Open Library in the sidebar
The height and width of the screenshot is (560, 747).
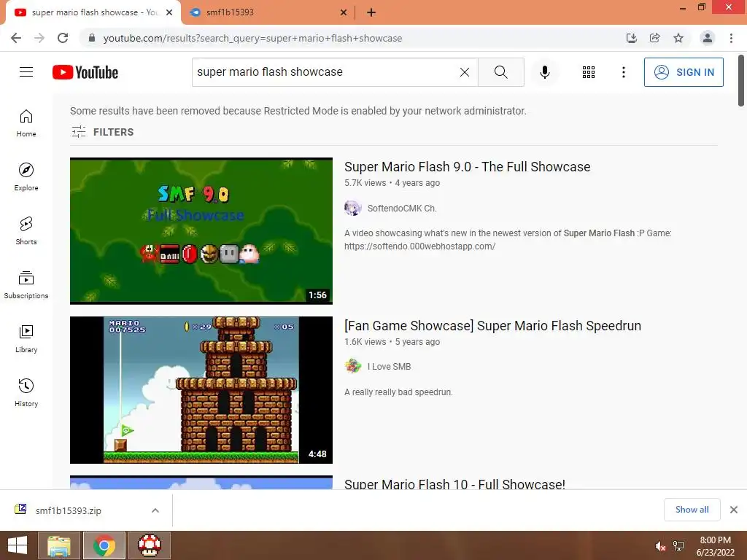pyautogui.click(x=26, y=338)
